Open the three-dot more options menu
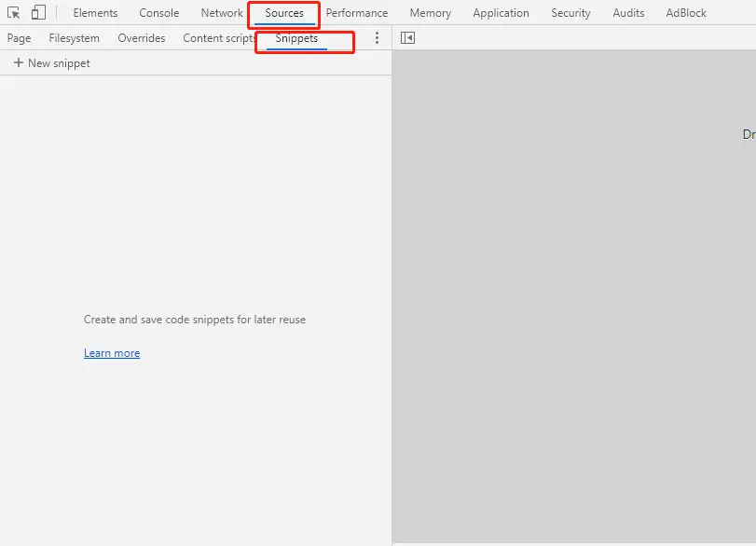756x546 pixels. [x=377, y=38]
